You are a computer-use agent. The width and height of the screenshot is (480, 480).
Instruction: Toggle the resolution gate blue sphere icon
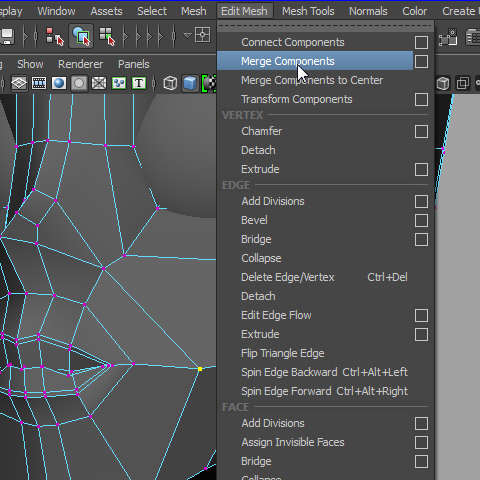pos(59,83)
